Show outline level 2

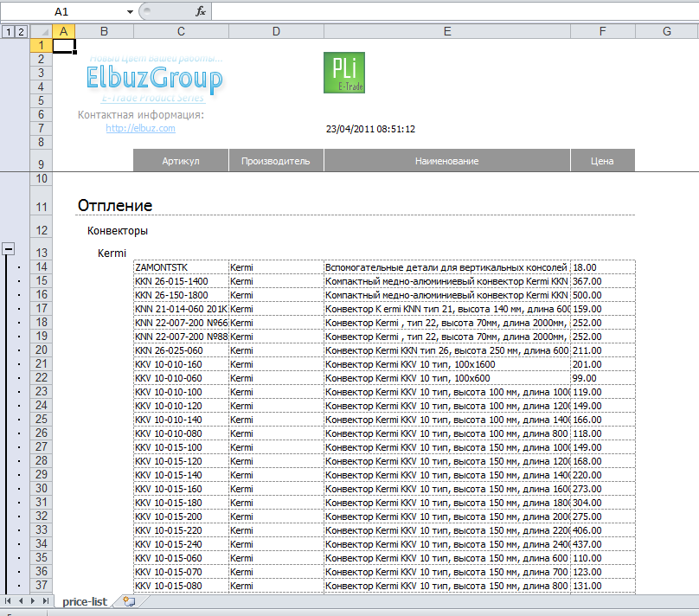coord(21,32)
